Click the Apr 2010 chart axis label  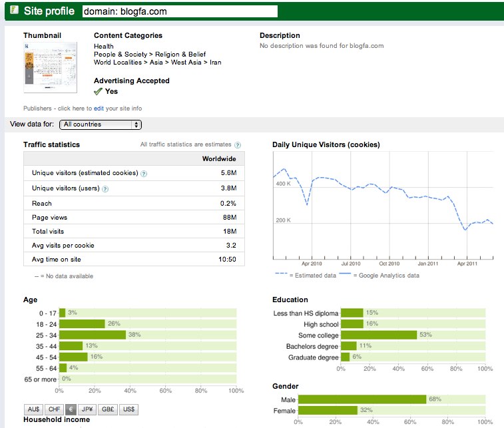312,264
